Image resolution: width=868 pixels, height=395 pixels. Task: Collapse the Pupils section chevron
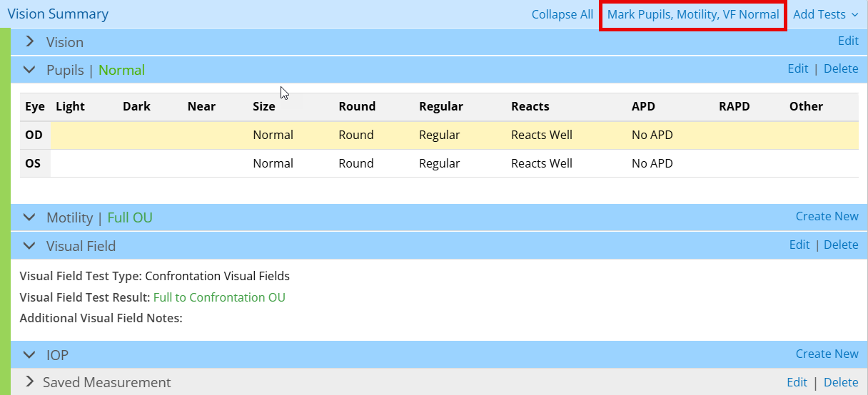(x=29, y=70)
